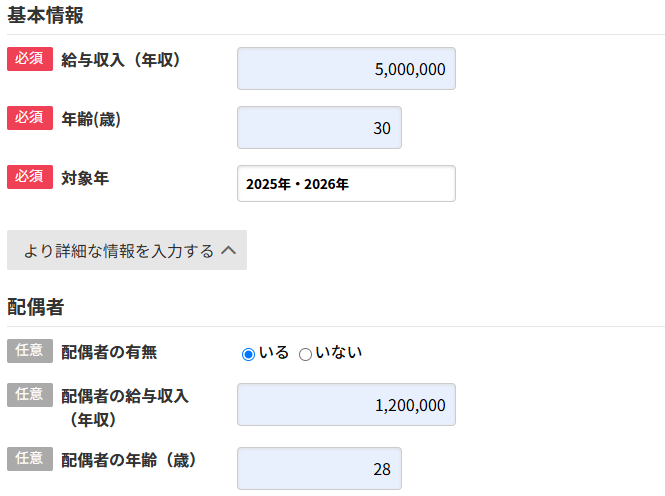Image resolution: width=665 pixels, height=496 pixels.
Task: Click the gray 任意 badge beside 配偶者の年齢
Action: point(29,459)
